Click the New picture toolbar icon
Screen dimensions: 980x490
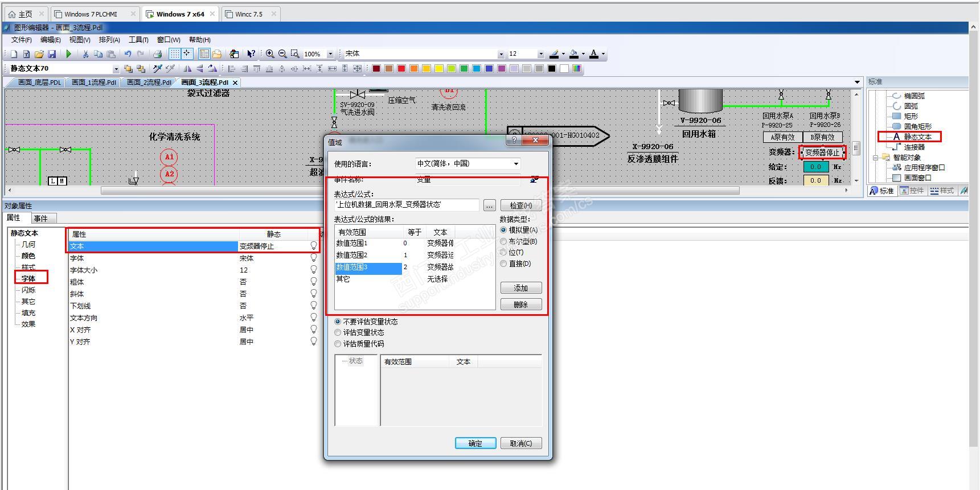(x=14, y=54)
